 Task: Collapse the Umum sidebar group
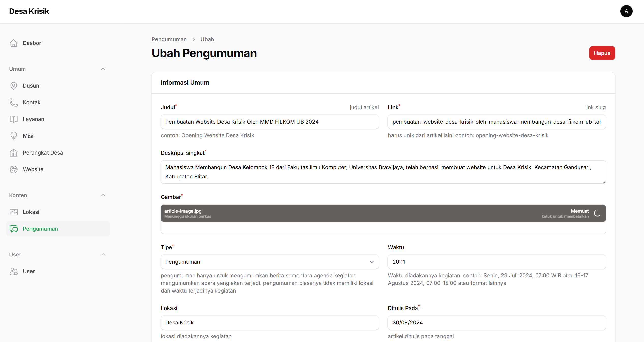coord(103,69)
